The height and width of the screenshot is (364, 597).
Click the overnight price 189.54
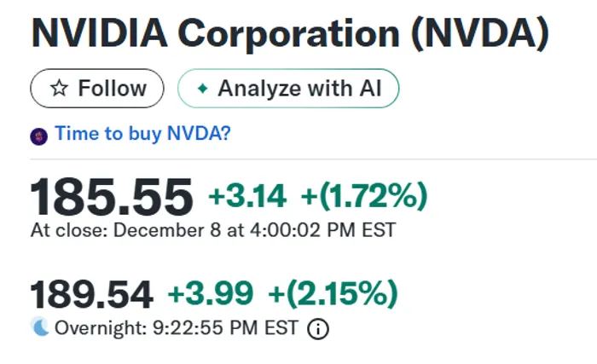coord(92,294)
